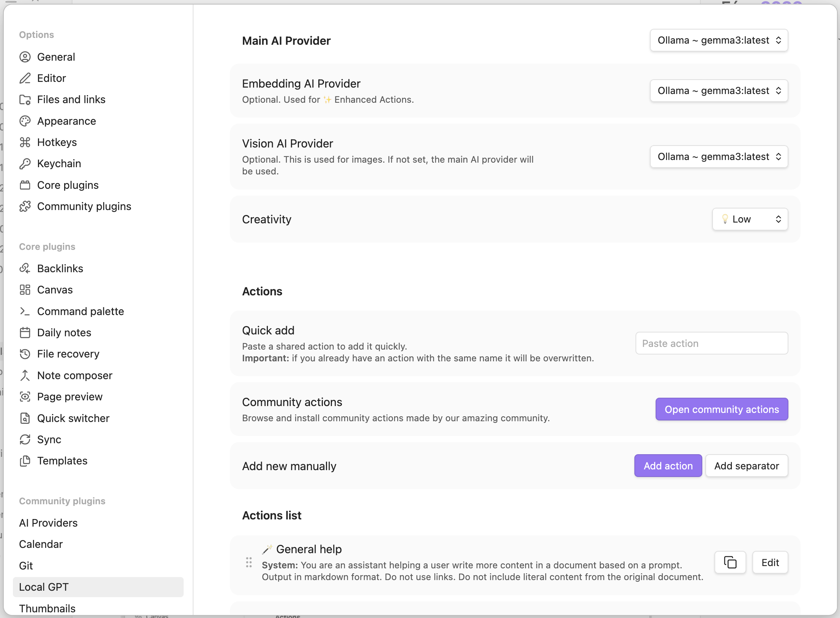Open the AI Providers settings tab
The width and height of the screenshot is (840, 618).
coord(48,523)
